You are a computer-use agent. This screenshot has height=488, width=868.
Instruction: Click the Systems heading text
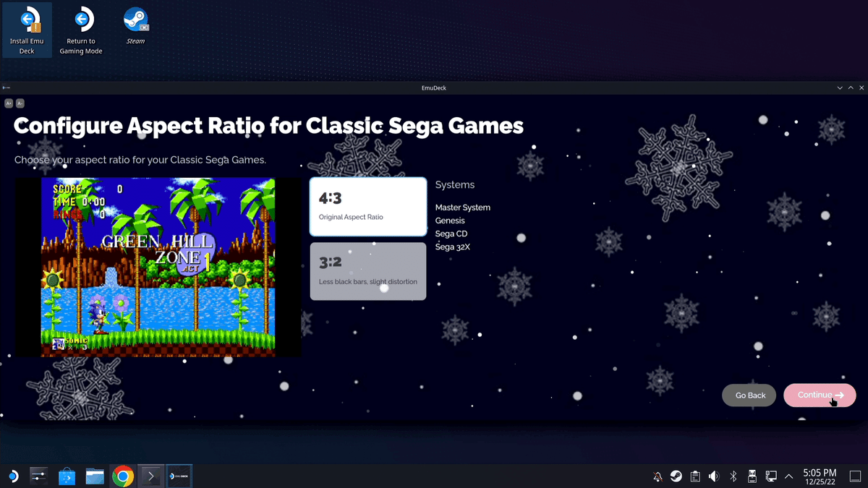455,185
